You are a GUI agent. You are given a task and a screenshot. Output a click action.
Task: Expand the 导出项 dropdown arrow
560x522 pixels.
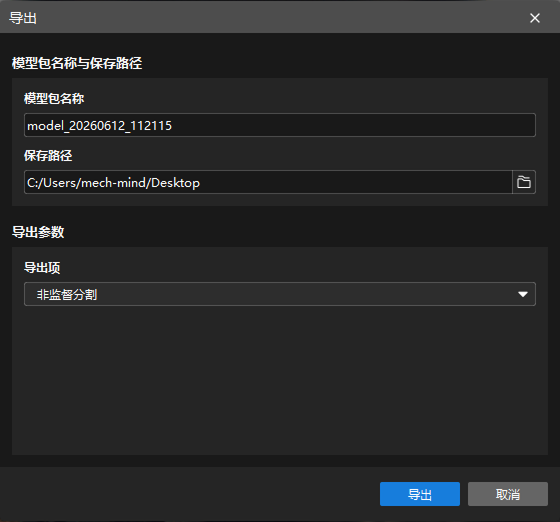(523, 294)
